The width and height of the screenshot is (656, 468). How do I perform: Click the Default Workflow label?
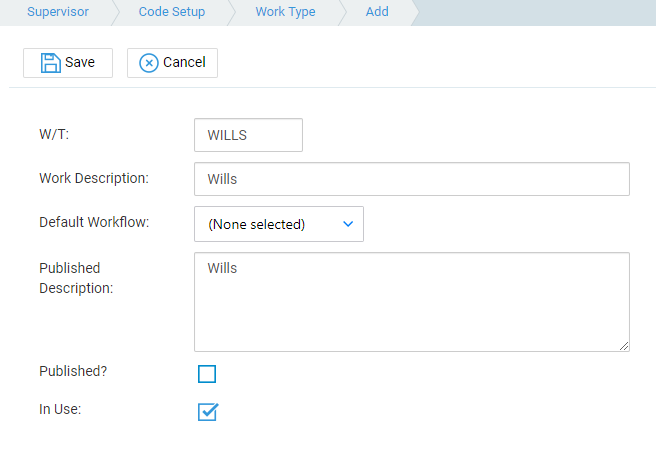pyautogui.click(x=94, y=222)
